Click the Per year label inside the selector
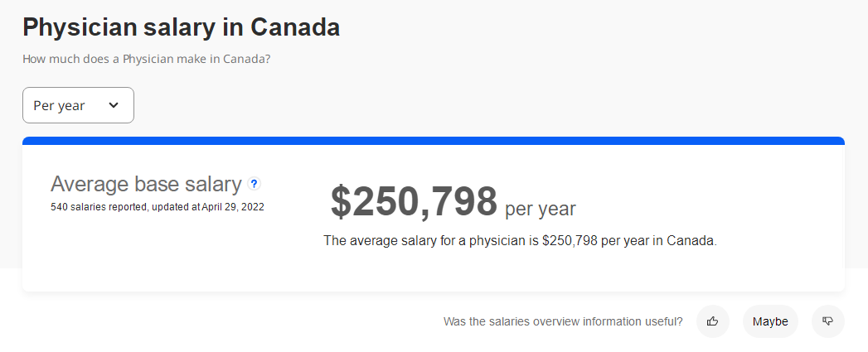Viewport: 868px width, 352px height. coord(59,105)
